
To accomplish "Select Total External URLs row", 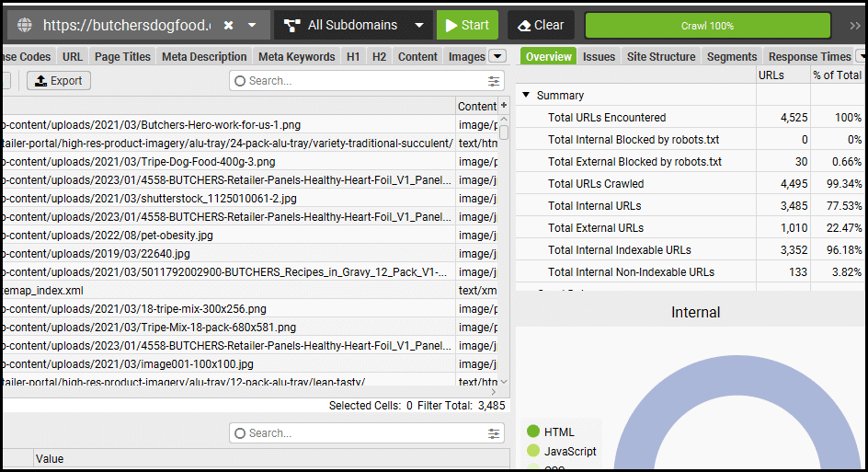I will pos(690,227).
